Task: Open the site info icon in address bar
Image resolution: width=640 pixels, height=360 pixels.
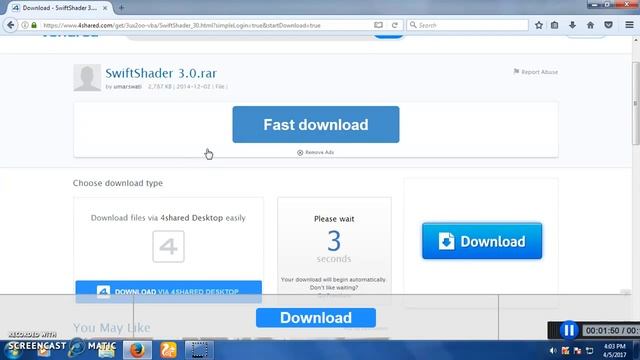Action: pyautogui.click(x=25, y=25)
